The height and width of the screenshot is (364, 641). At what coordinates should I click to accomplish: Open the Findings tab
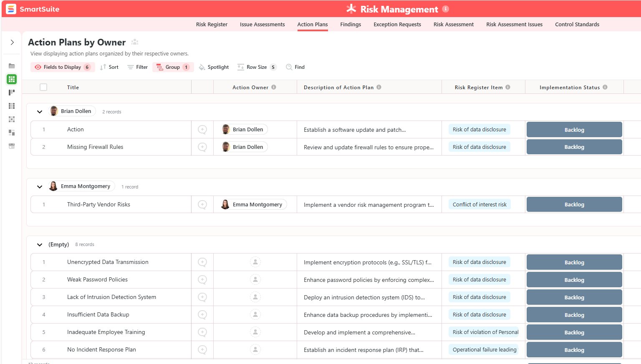pos(351,25)
